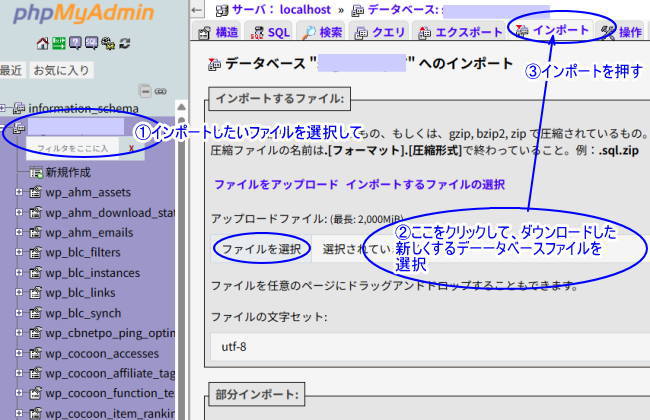Click the wp_ahm_download_stat table icon

point(36,213)
